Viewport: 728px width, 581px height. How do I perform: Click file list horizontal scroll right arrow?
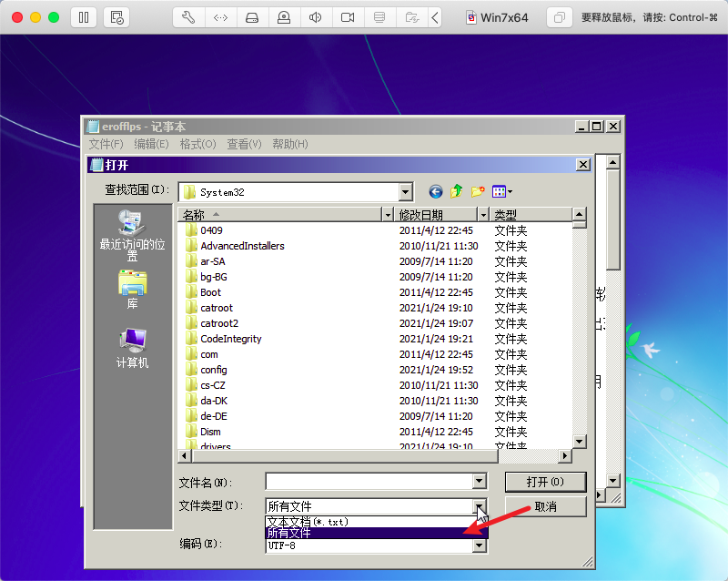(x=564, y=456)
